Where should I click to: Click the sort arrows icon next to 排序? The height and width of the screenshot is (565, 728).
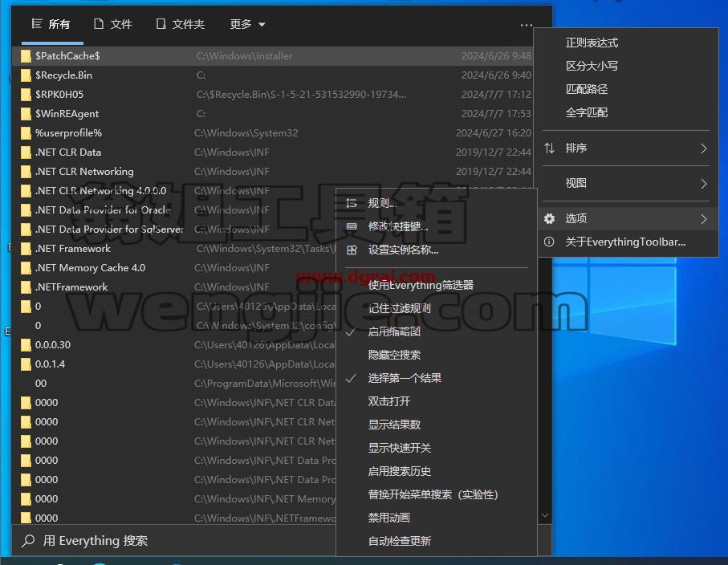[x=549, y=148]
